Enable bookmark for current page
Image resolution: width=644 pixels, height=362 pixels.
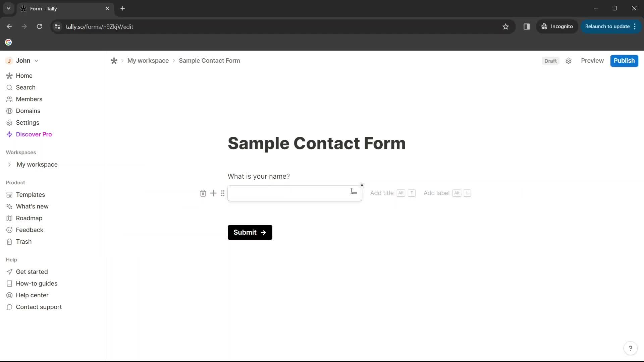tap(506, 26)
